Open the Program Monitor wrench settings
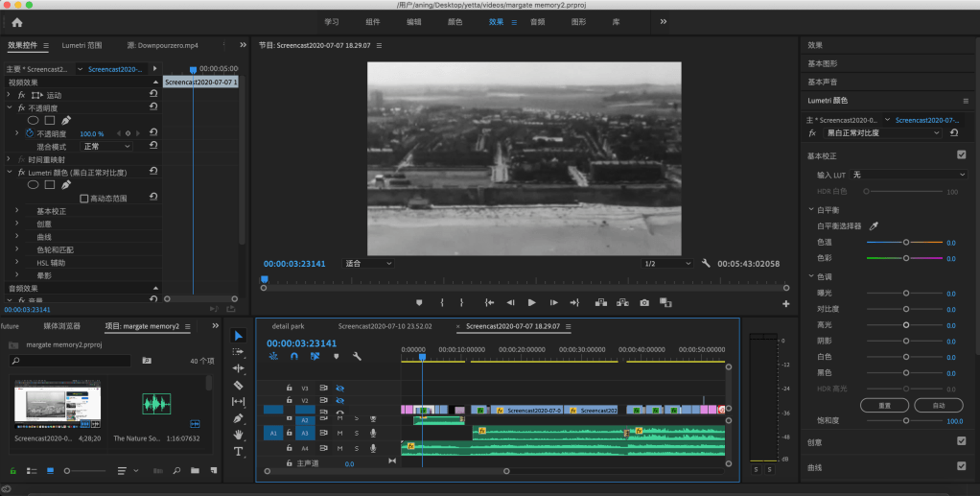This screenshot has height=496, width=980. click(x=706, y=263)
